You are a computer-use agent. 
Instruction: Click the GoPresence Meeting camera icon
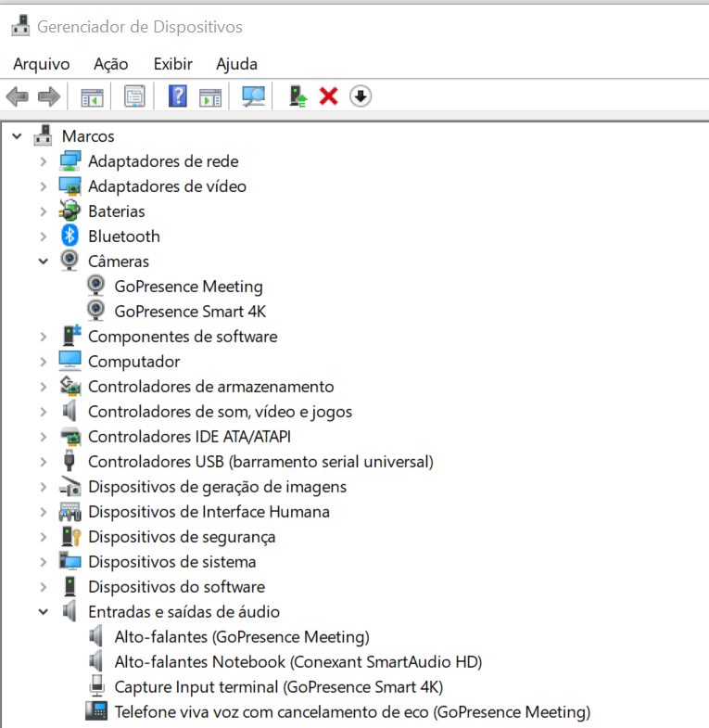[x=95, y=286]
